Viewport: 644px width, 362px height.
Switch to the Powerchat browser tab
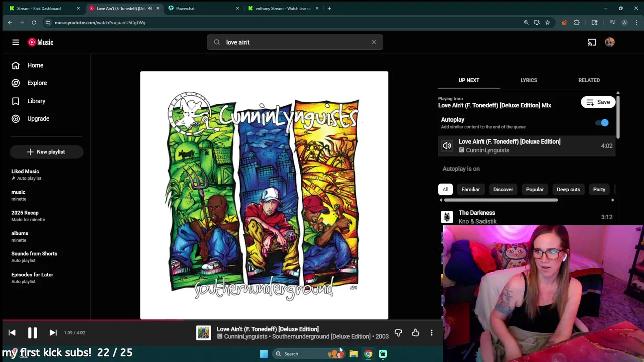203,8
